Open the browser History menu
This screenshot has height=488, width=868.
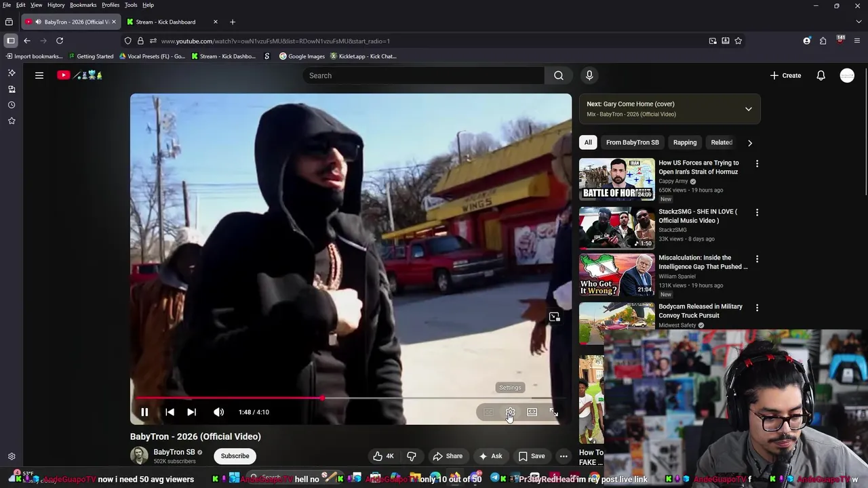56,5
